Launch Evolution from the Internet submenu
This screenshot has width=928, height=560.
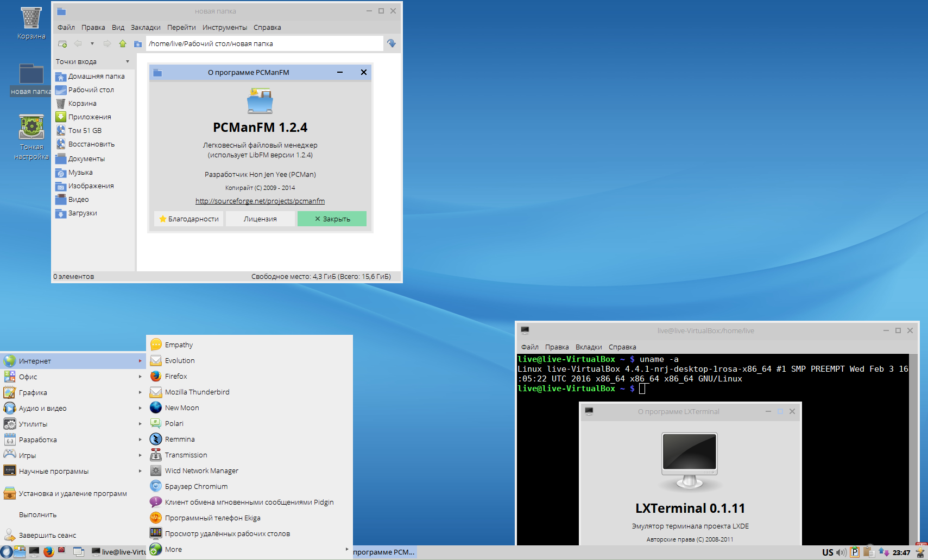(x=250, y=360)
